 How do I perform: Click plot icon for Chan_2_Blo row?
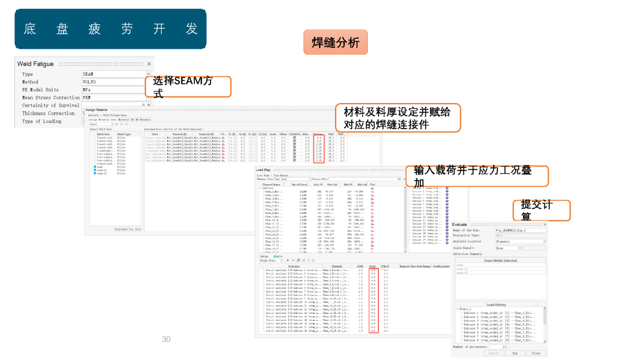point(372,192)
